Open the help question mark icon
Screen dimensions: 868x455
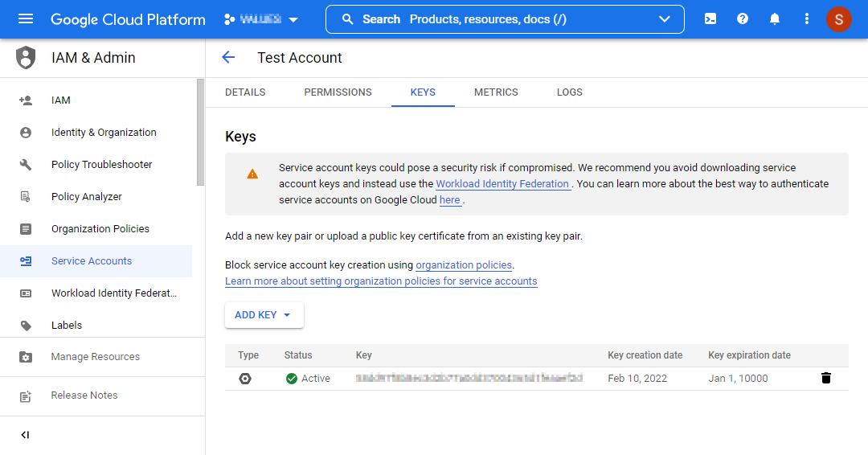coord(743,19)
